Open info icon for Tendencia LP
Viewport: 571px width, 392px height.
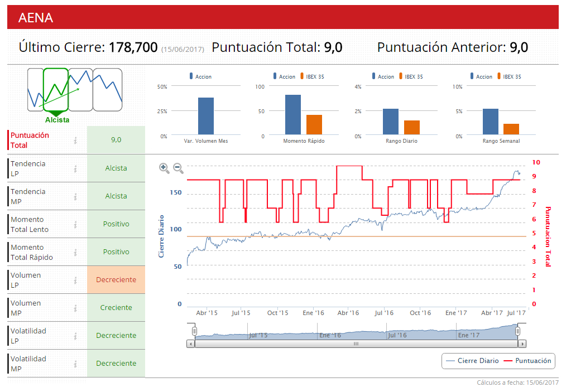(75, 169)
